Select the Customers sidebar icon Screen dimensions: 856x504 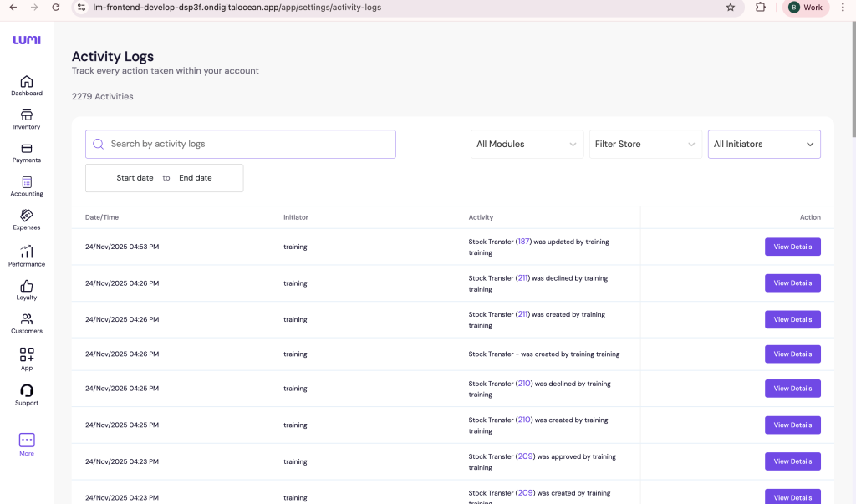pyautogui.click(x=26, y=325)
